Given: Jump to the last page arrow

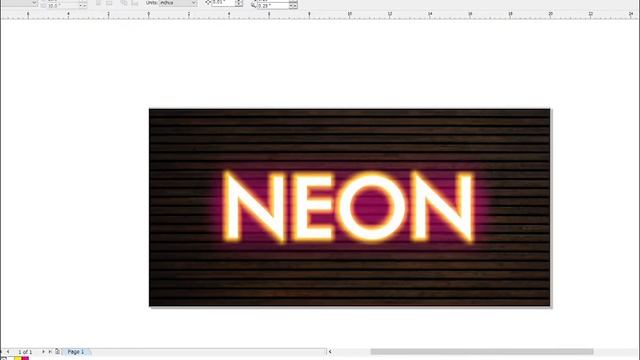Looking at the screenshot, I should 50,351.
